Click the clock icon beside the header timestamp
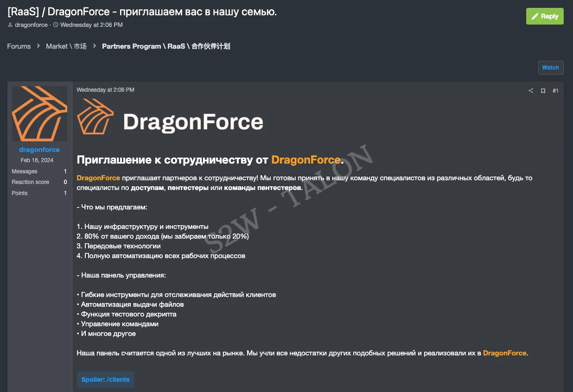Image resolution: width=573 pixels, height=392 pixels. tap(56, 25)
